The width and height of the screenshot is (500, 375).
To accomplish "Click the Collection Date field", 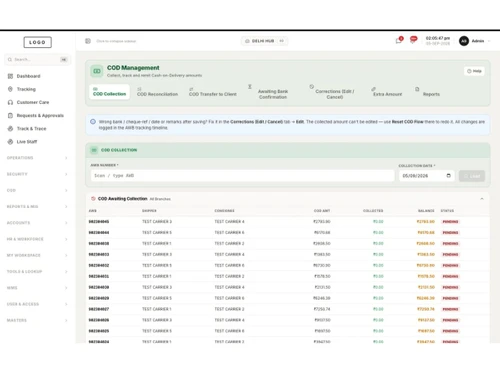I will [x=427, y=176].
